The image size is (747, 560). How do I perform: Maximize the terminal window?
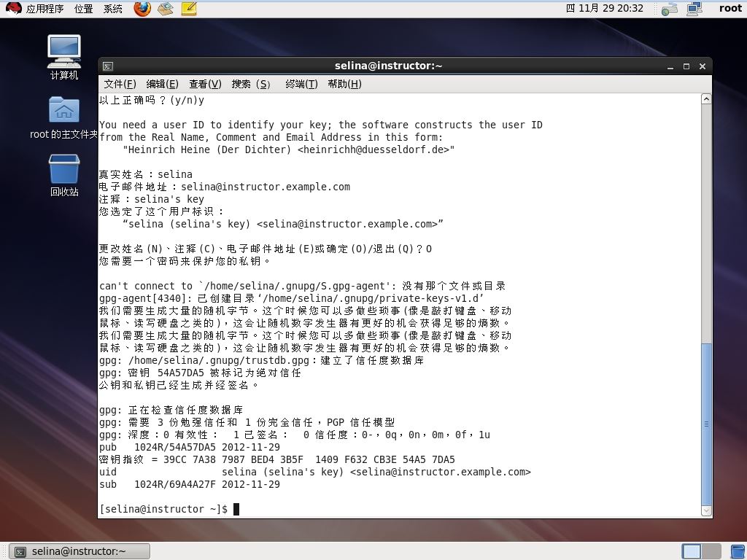click(x=686, y=66)
